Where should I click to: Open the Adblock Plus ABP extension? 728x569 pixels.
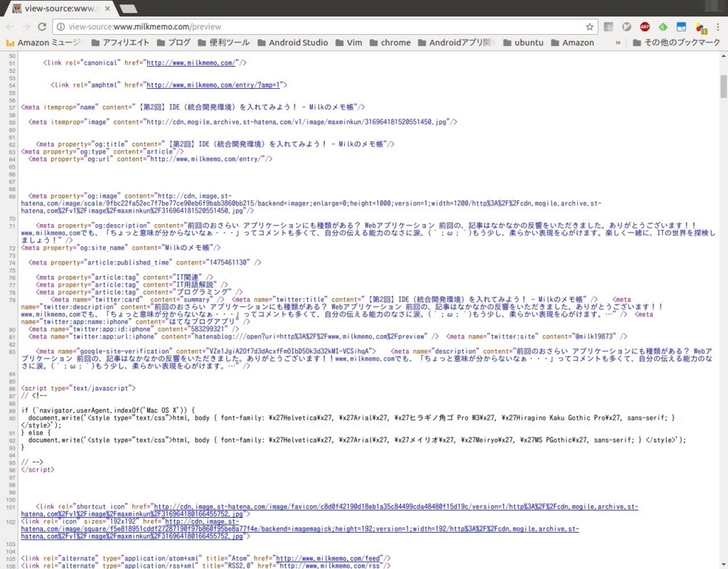pos(645,26)
